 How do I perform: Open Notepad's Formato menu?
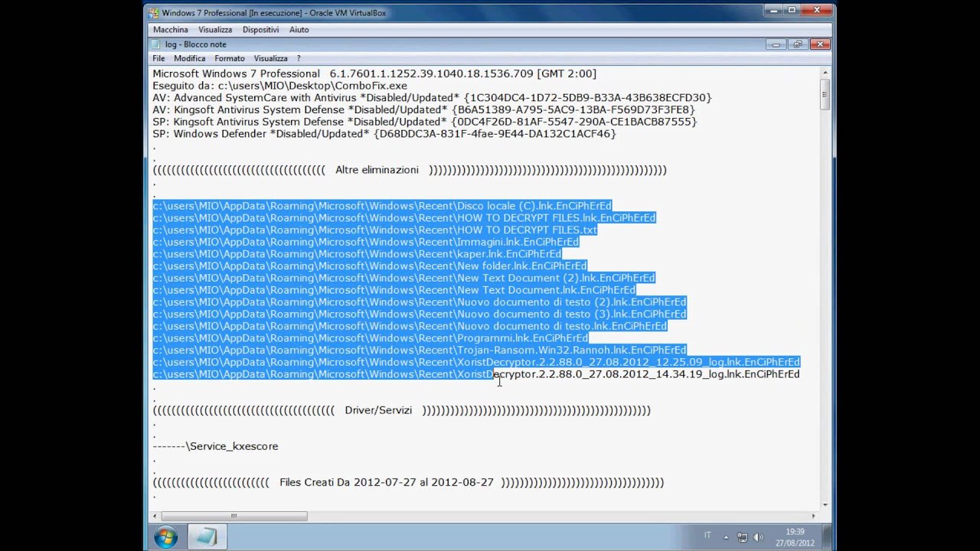pos(230,58)
